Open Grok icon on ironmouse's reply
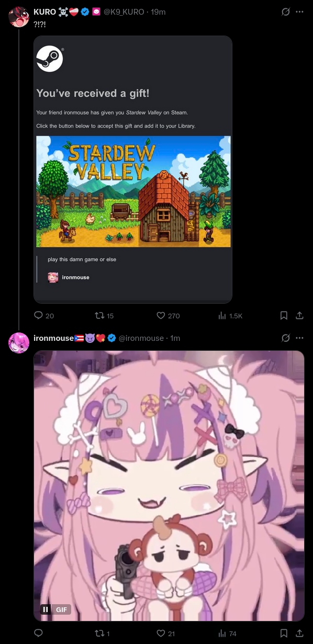This screenshot has height=644, width=313. point(286,338)
